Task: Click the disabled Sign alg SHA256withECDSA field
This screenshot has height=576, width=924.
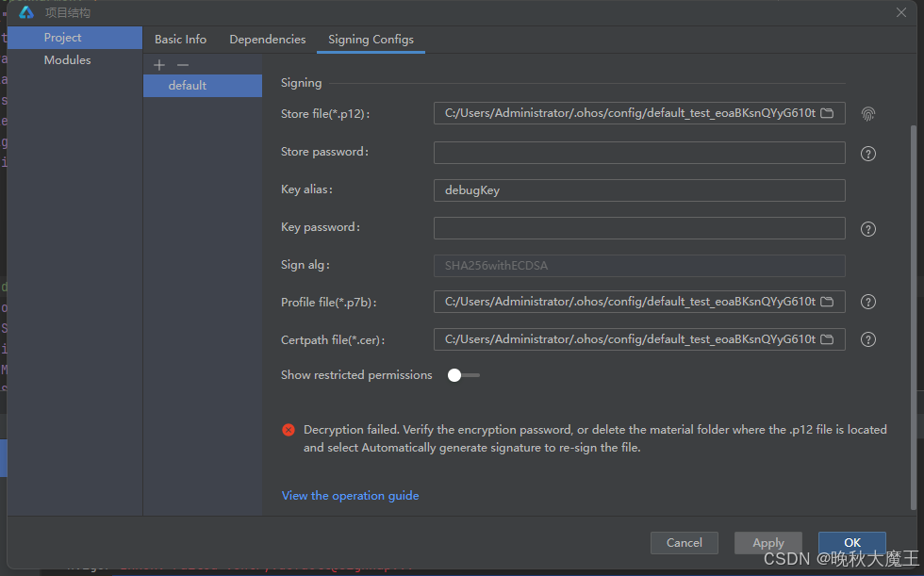Action: tap(639, 266)
